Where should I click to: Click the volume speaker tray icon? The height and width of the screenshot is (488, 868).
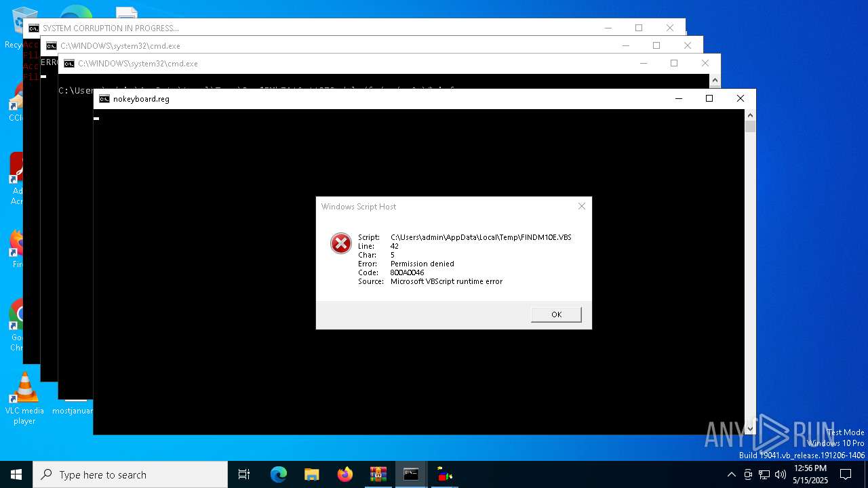(781, 474)
